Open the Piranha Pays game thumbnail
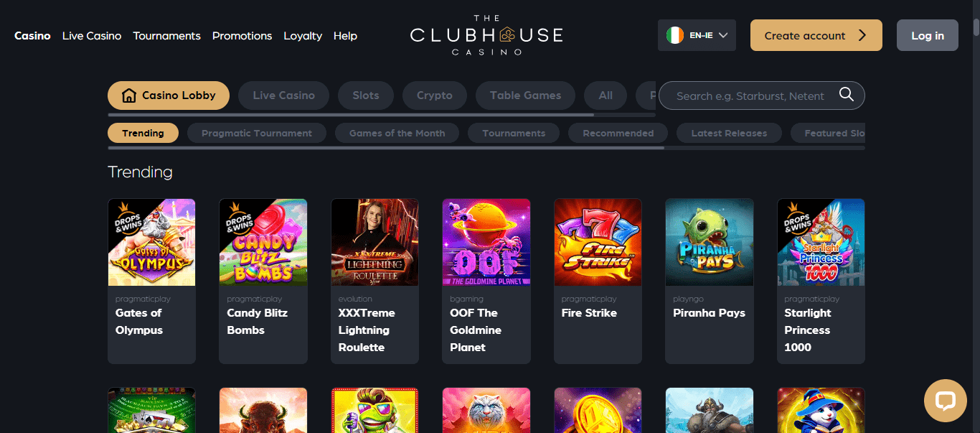Viewport: 980px width, 433px height. click(x=710, y=243)
